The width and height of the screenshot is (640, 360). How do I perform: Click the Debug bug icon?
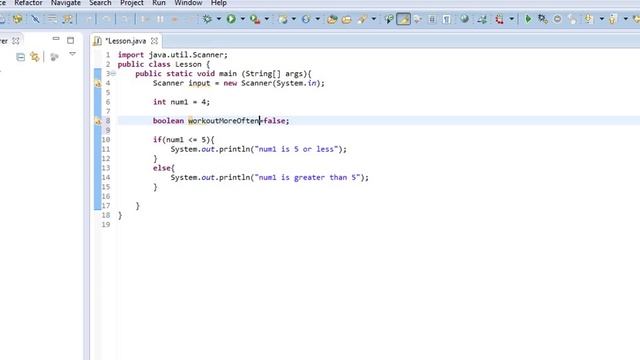tap(207, 19)
